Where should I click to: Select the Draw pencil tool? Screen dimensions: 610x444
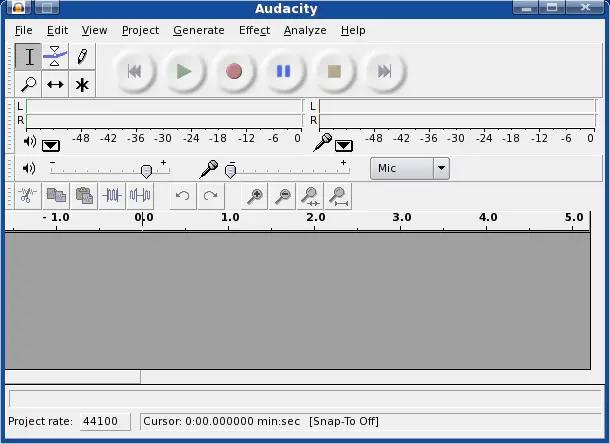coord(82,57)
